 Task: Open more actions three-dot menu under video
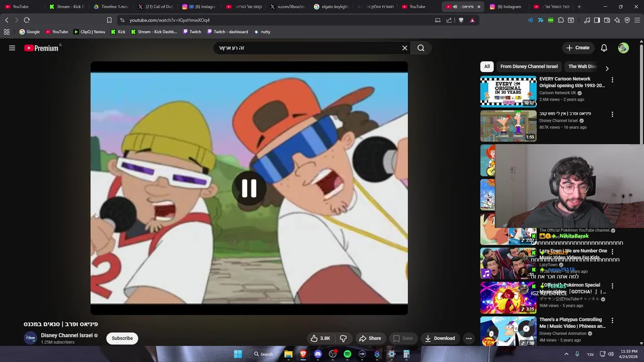click(x=469, y=338)
